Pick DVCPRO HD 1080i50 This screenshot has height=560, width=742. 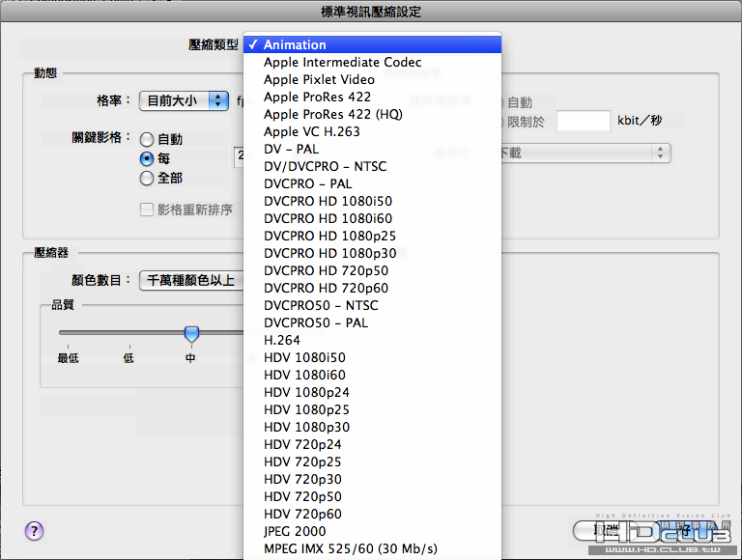click(372, 201)
